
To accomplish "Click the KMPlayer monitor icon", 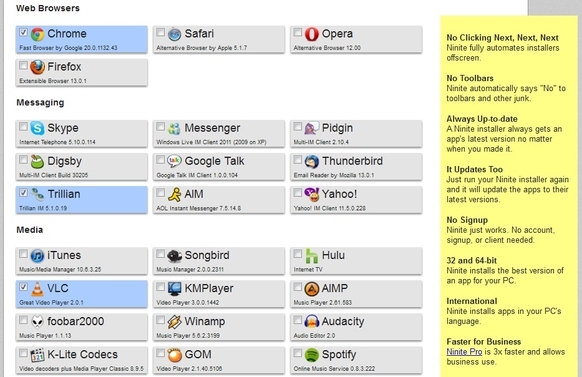I will point(174,289).
